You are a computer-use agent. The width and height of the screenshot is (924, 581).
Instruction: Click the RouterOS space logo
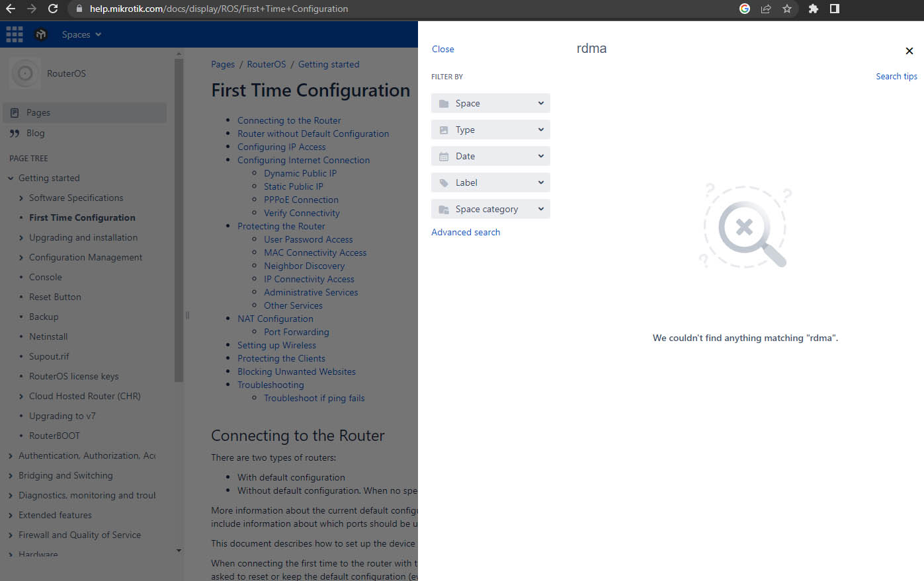[x=25, y=73]
